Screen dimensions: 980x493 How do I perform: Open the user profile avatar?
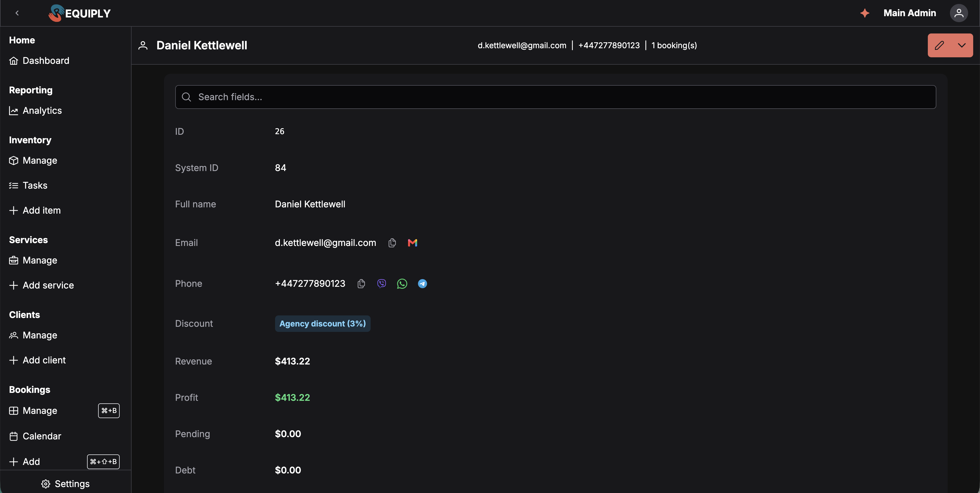(959, 13)
